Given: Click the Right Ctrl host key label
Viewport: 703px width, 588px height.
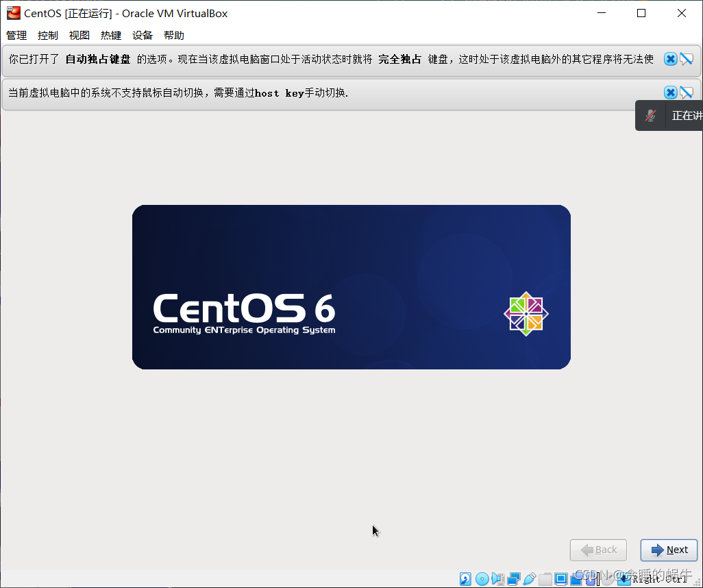Looking at the screenshot, I should (x=660, y=579).
